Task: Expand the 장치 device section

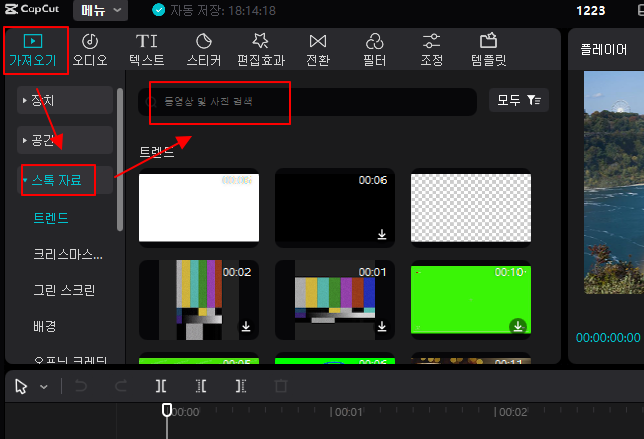Action: pyautogui.click(x=65, y=100)
